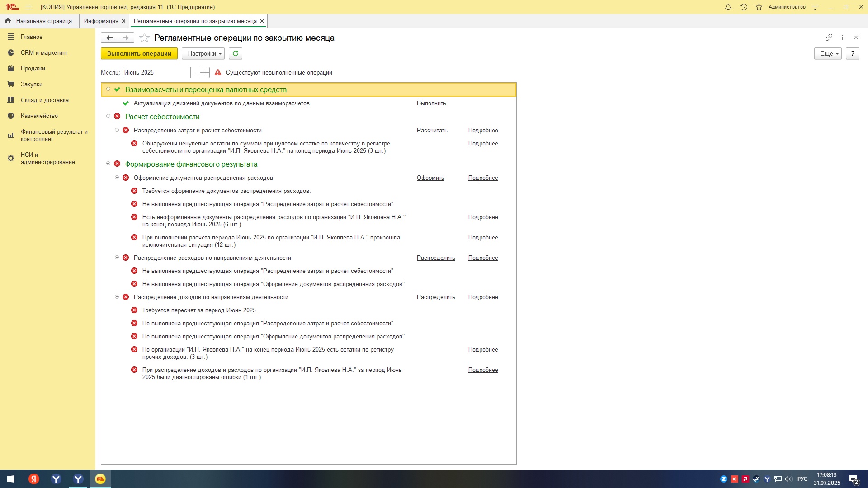This screenshot has height=488, width=868.
Task: Go back with left arrow button
Action: coord(109,38)
